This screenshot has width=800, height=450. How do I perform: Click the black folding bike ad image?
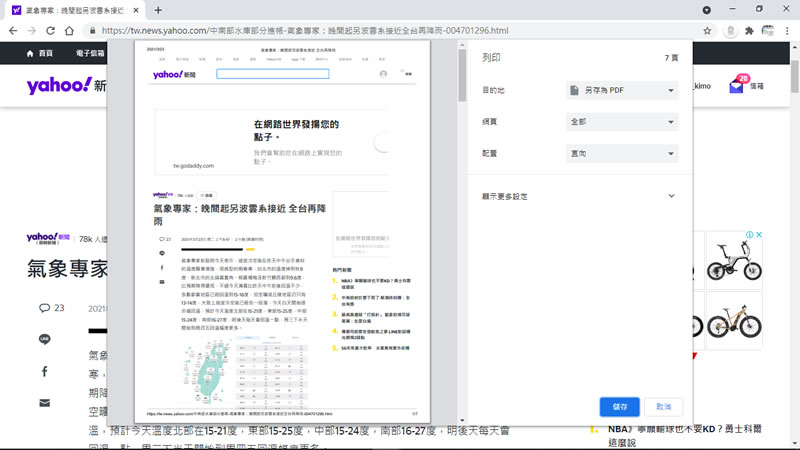click(x=734, y=261)
